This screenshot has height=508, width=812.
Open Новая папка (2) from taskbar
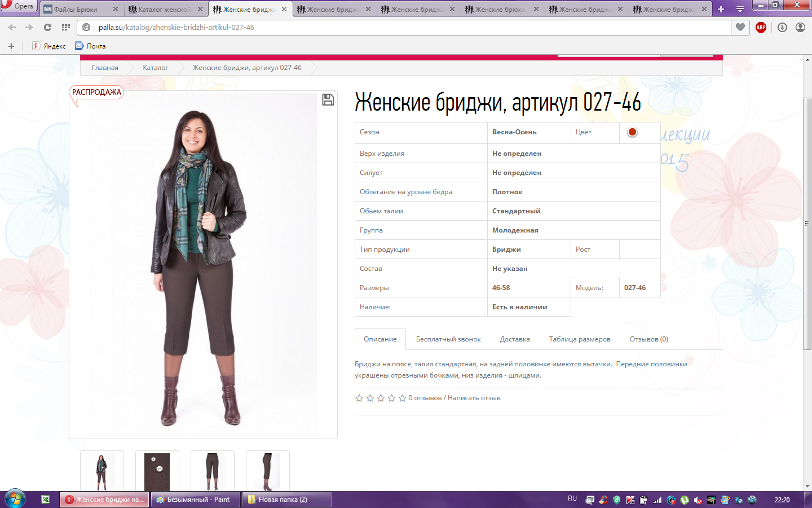(286, 500)
